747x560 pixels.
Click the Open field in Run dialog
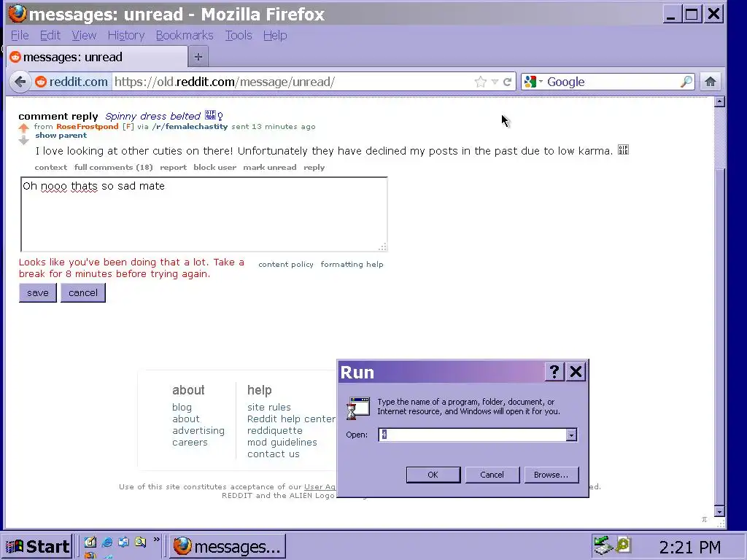[x=472, y=435]
